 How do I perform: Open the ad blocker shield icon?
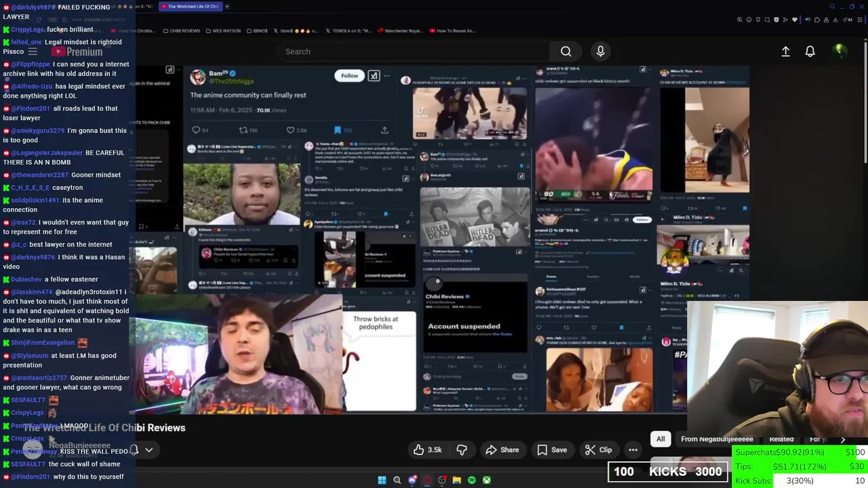[776, 20]
